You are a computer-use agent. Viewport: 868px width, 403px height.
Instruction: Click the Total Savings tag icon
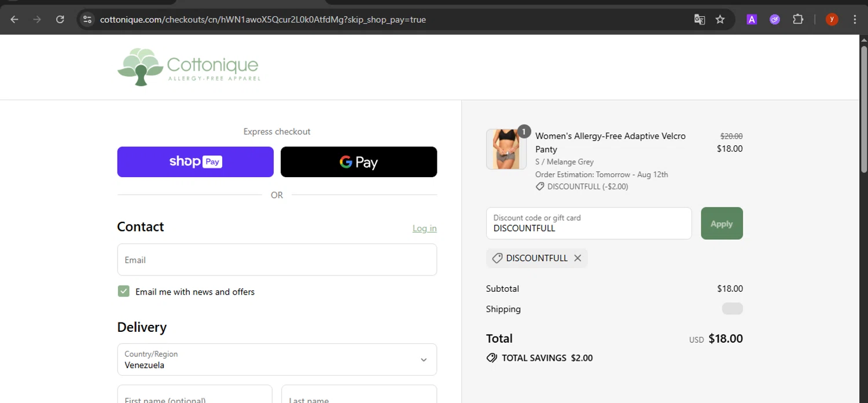(x=492, y=358)
